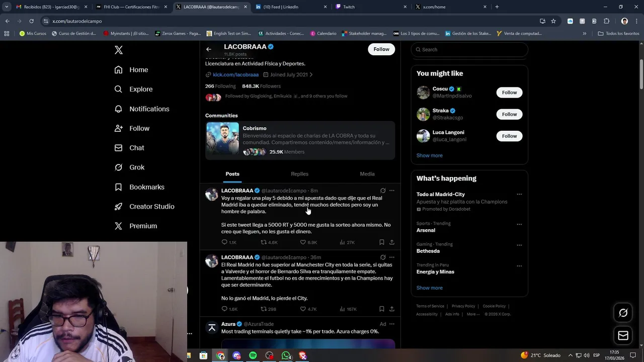Viewport: 644px width, 362px height.
Task: Switch to the LinkedIn Feed browser tab
Action: pos(291,7)
